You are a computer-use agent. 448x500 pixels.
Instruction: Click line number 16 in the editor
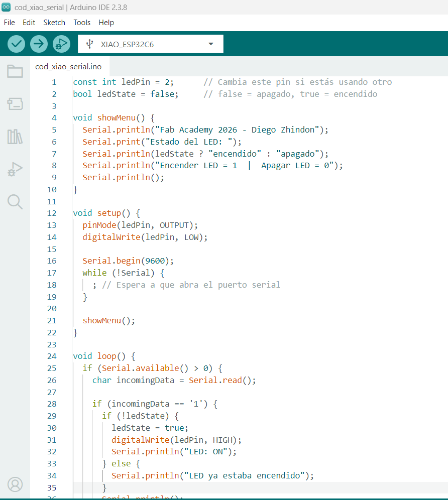coord(52,261)
